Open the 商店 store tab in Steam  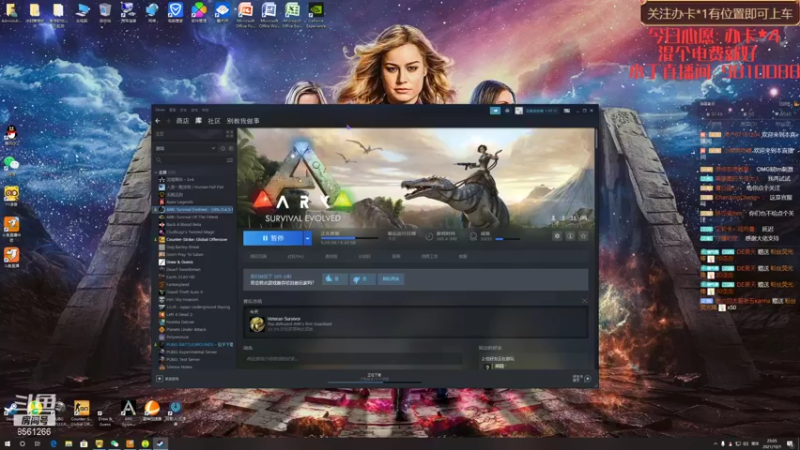[x=182, y=121]
